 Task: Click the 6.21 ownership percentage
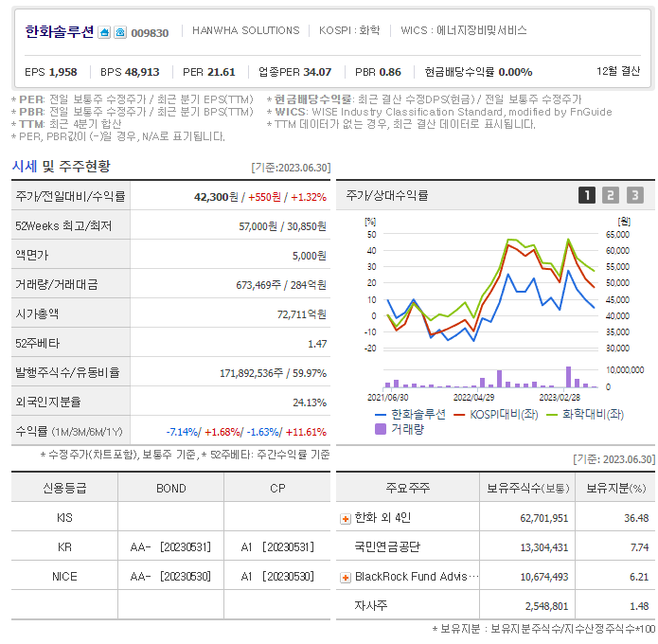pyautogui.click(x=639, y=577)
